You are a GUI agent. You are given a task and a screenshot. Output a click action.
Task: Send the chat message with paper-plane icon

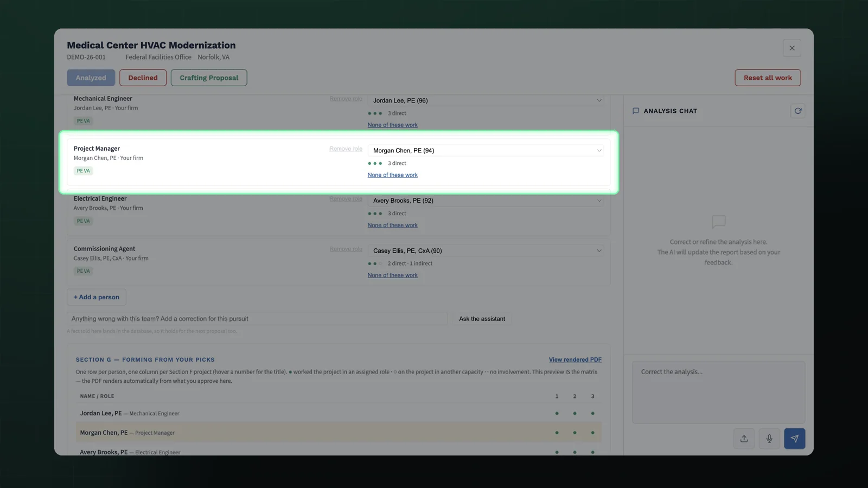click(795, 439)
